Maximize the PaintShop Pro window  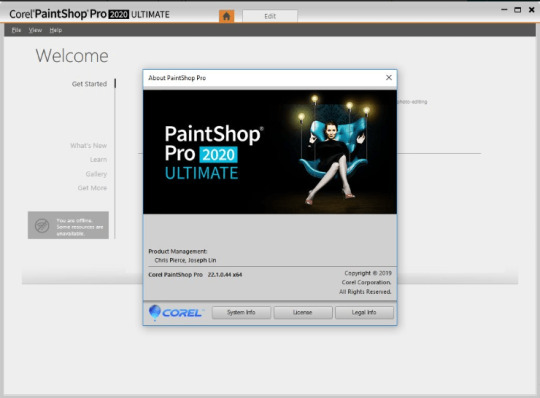[517, 10]
